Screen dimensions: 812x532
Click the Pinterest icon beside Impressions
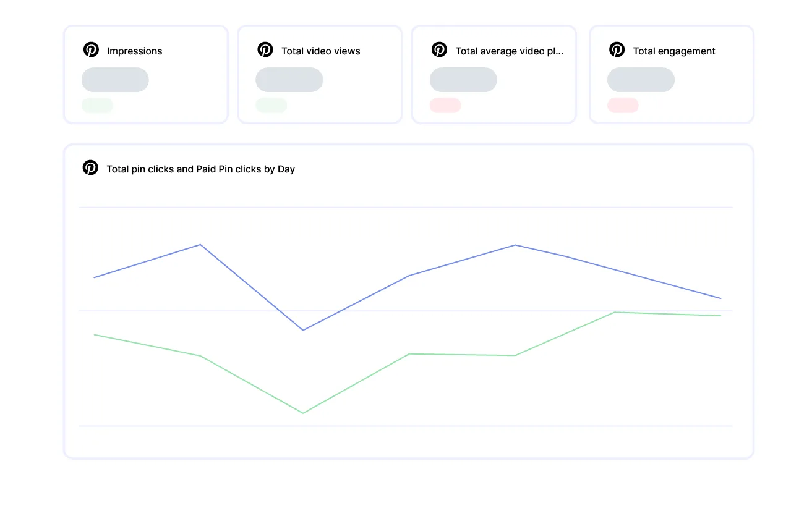pos(91,50)
